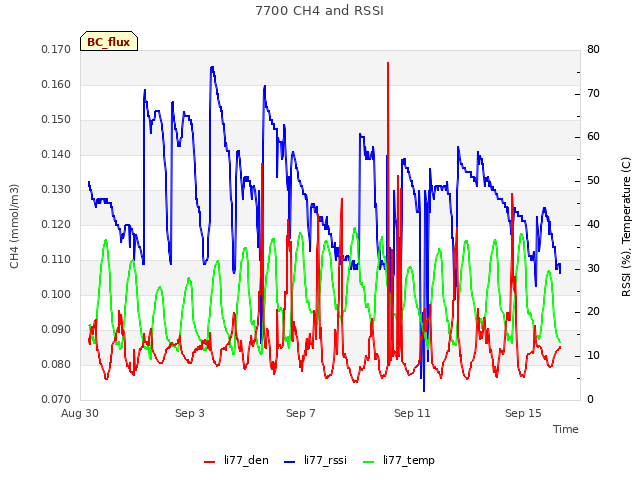Click the 0.100 left axis value
This screenshot has width=640, height=480.
(56, 295)
